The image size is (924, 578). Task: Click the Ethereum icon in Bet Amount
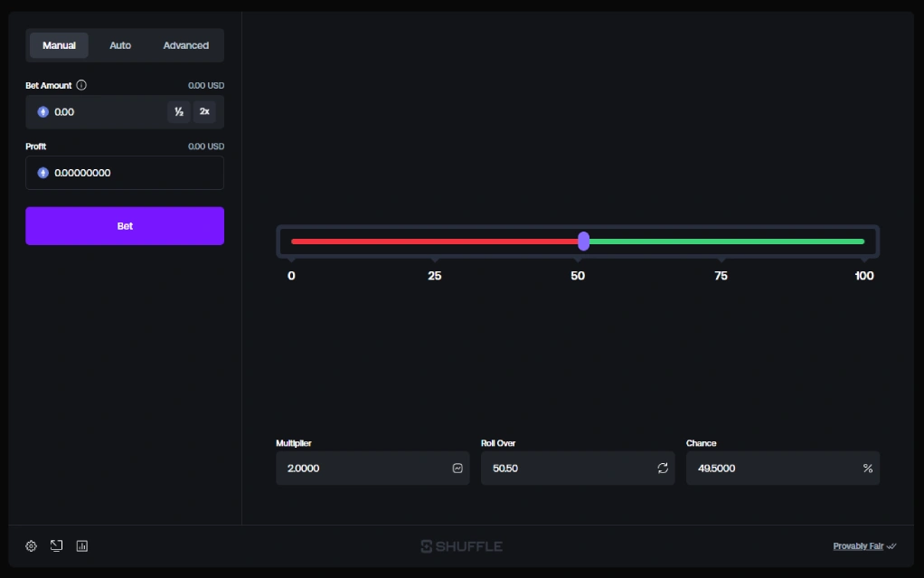pyautogui.click(x=43, y=112)
